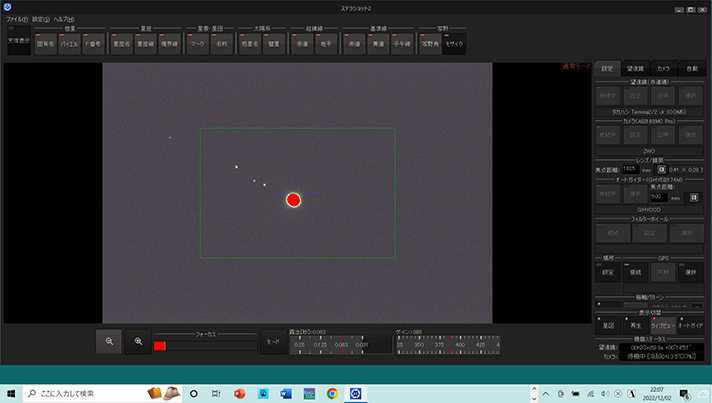This screenshot has width=712, height=403.
Task: Click the StellaShot2 taskbar icon
Action: 356,393
